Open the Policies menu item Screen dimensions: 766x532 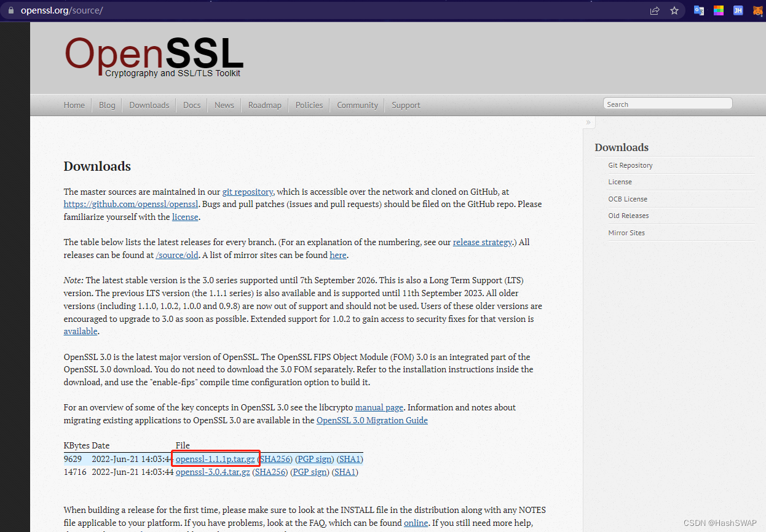[309, 105]
